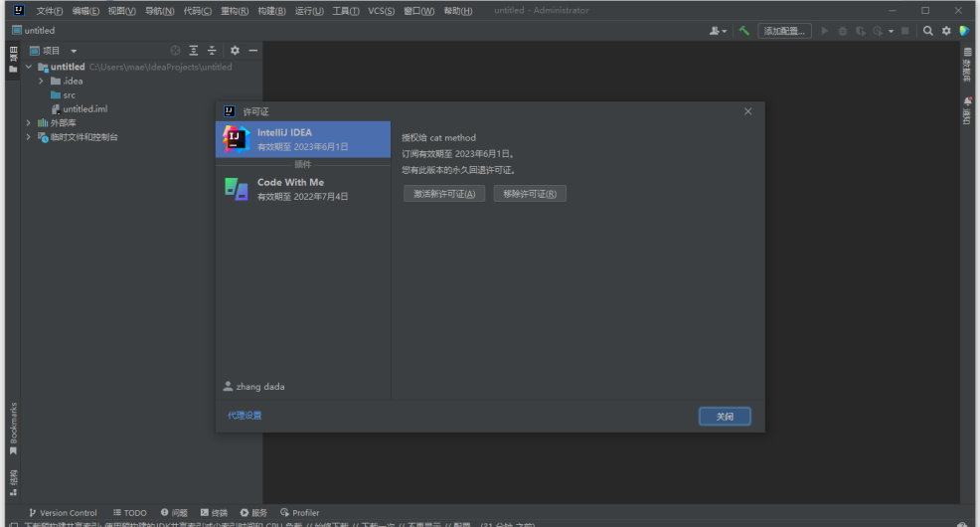Open the Services (服务) tool window
Screen dimensions: 980x527
[253, 513]
